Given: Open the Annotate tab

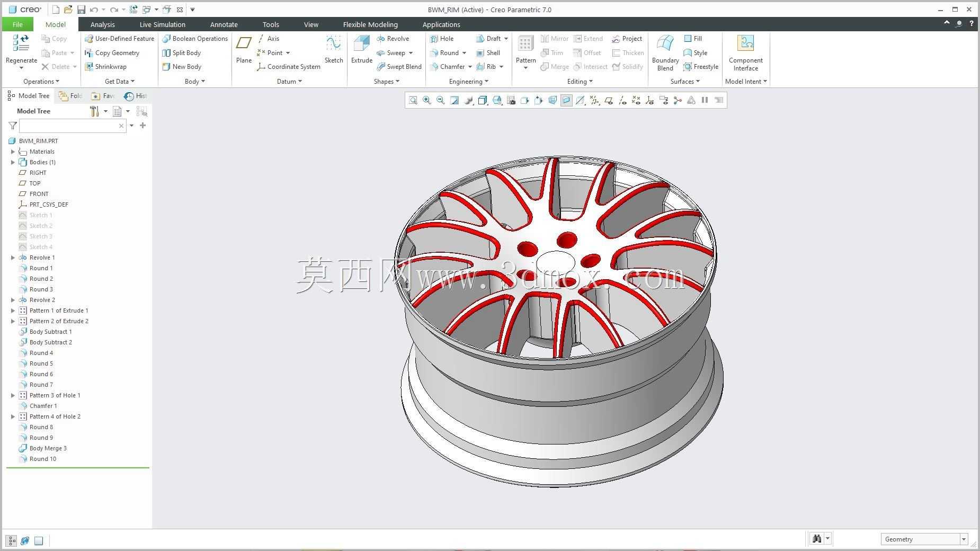Looking at the screenshot, I should pos(224,24).
